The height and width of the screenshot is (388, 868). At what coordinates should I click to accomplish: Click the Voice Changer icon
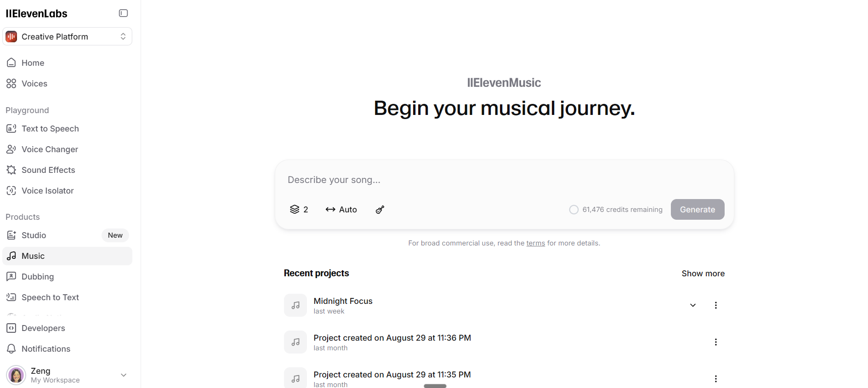click(11, 149)
